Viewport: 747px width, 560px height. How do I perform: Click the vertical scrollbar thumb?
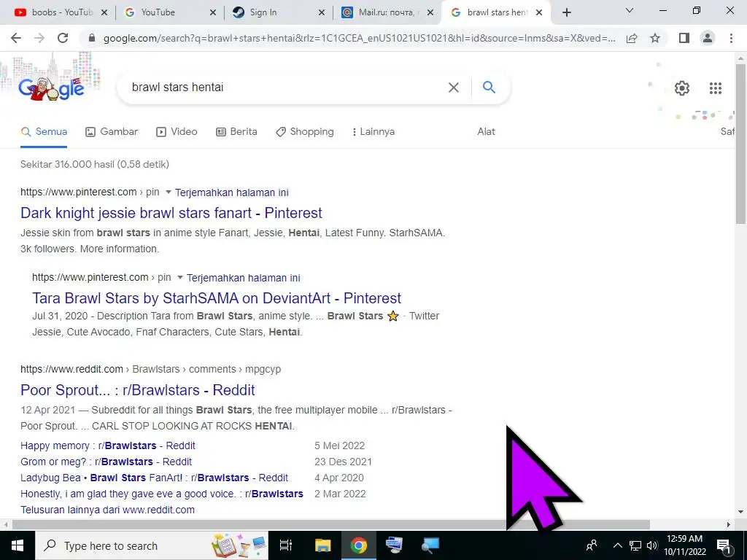[x=740, y=143]
